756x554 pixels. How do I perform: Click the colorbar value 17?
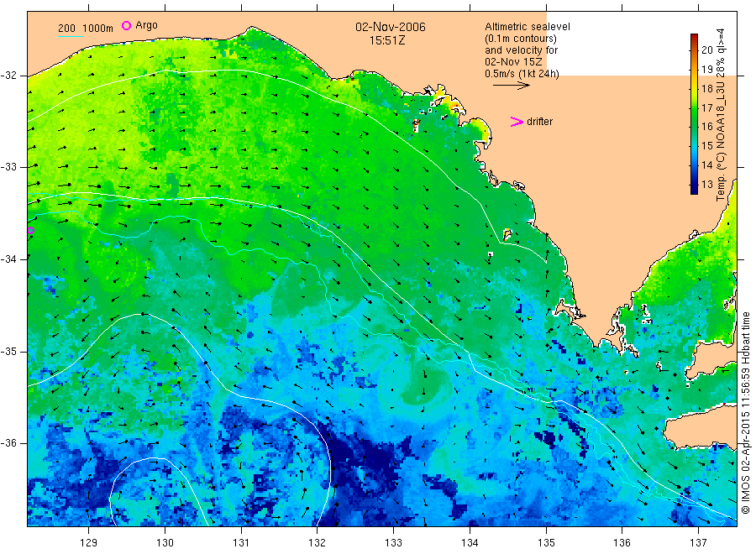pyautogui.click(x=706, y=107)
